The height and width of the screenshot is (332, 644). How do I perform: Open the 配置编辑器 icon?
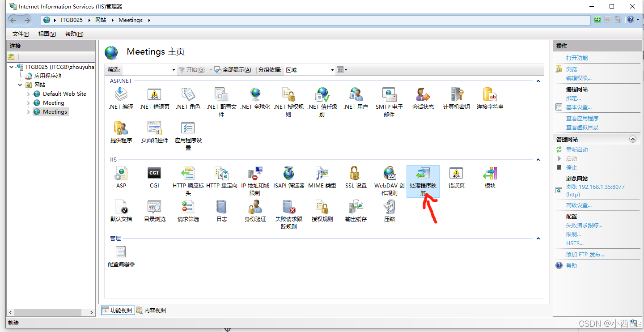tap(121, 256)
